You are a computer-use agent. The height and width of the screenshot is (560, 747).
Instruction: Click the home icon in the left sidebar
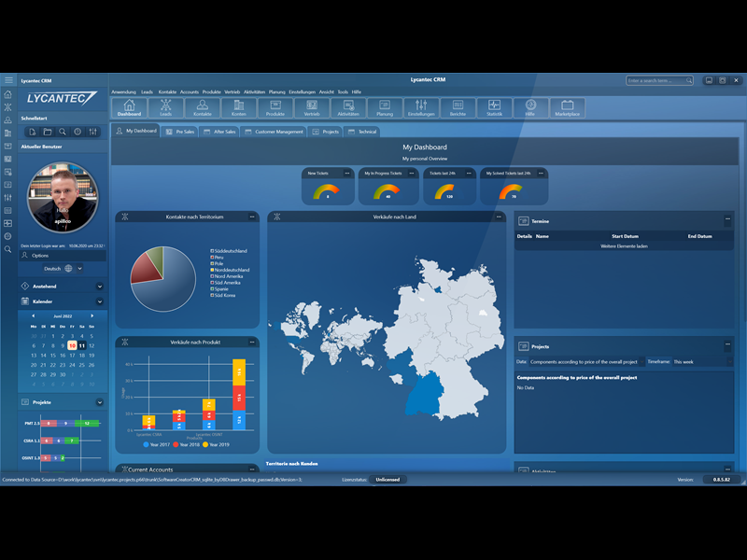pos(7,94)
